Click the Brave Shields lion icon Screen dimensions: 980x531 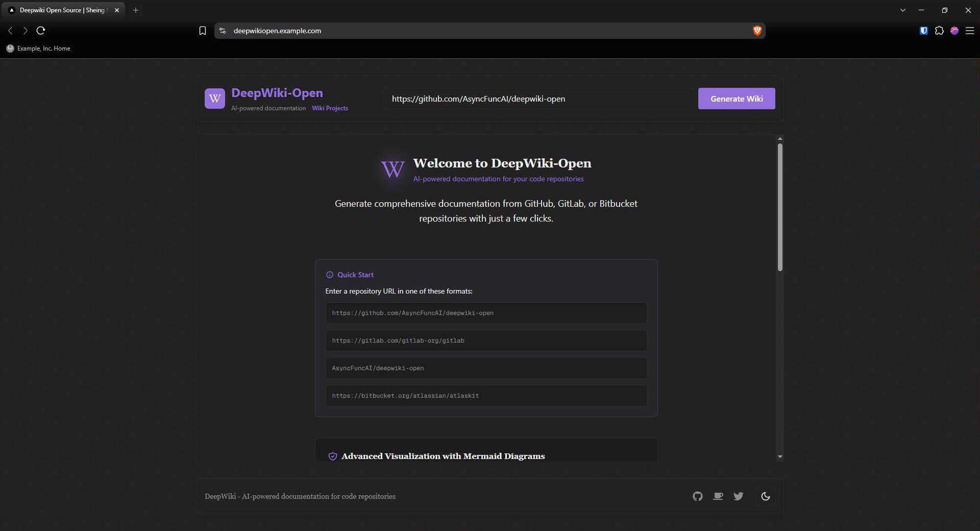tap(757, 31)
